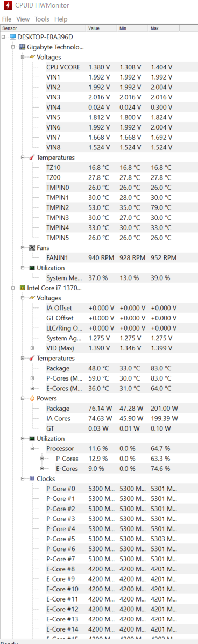Screen dimensions: 198x644
Task: Click the motherboard Temperatures thermometer icon
Action: (32, 158)
